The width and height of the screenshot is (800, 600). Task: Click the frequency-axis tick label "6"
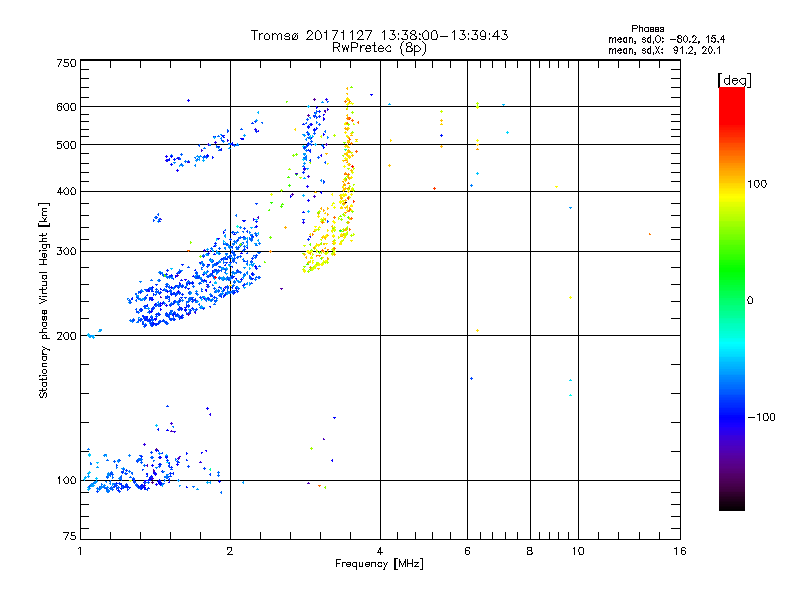(467, 551)
